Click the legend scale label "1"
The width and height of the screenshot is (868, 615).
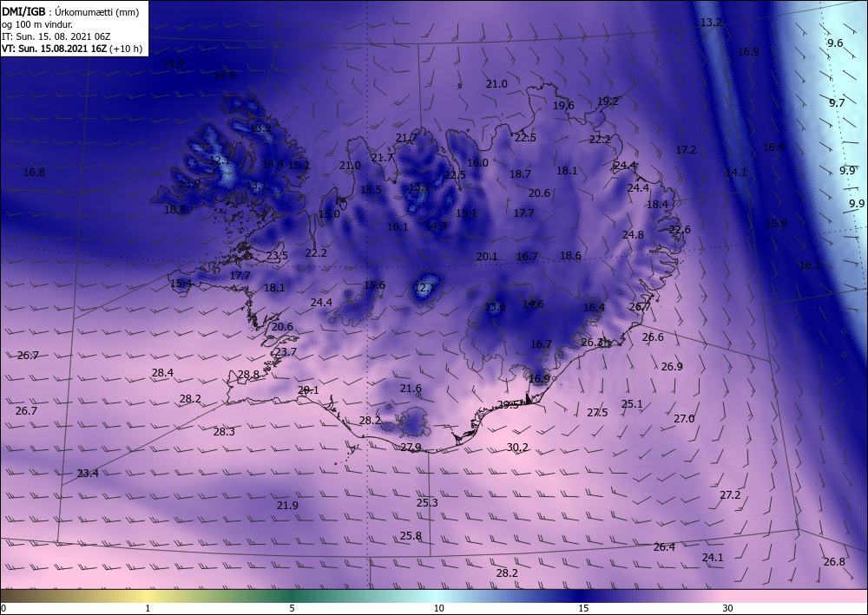[148, 608]
